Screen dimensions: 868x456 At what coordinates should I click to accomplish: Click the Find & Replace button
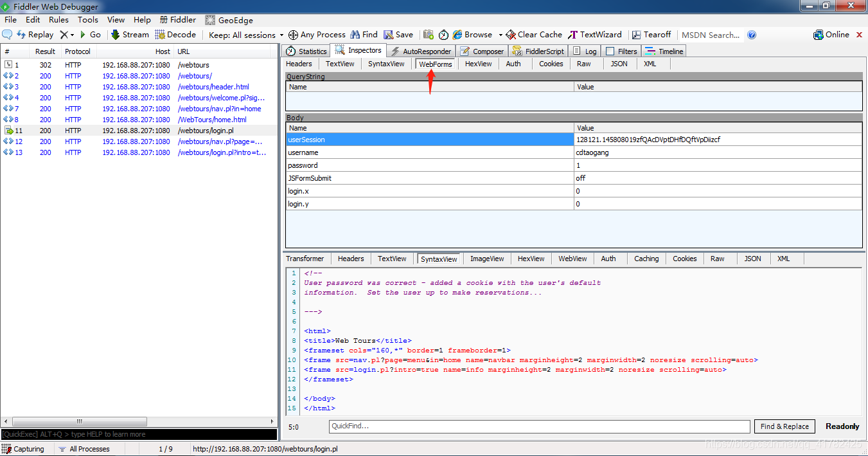click(x=784, y=426)
